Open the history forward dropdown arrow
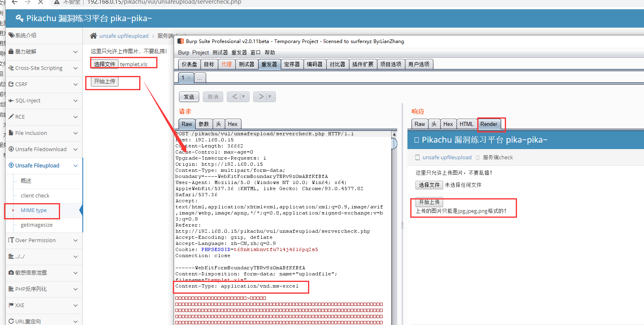 (270, 97)
